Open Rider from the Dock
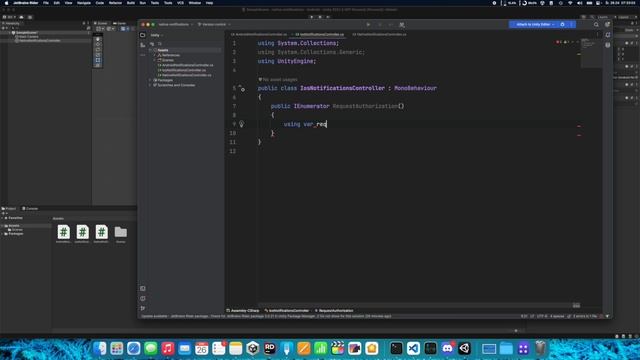 click(x=269, y=348)
